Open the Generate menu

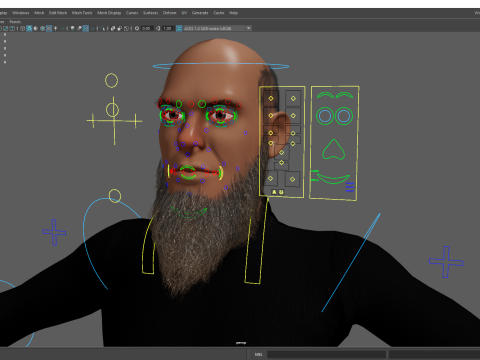pyautogui.click(x=200, y=13)
